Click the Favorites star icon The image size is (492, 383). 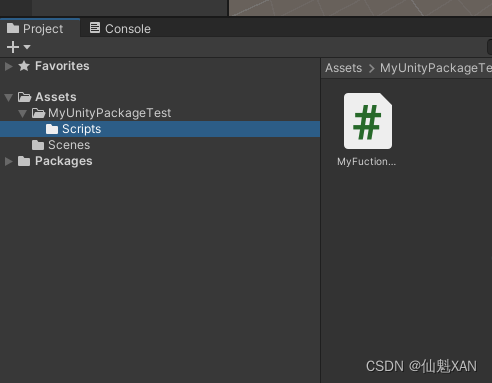24,66
